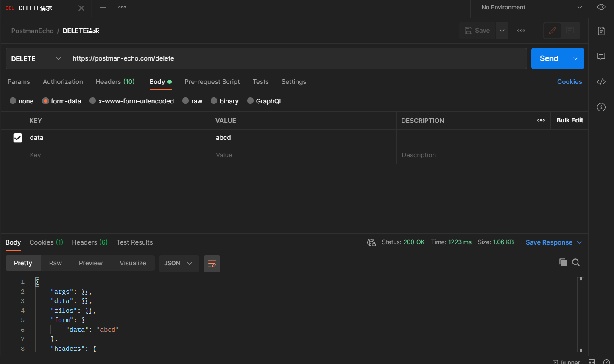
Task: Switch to response Body tab
Action: coord(13,242)
